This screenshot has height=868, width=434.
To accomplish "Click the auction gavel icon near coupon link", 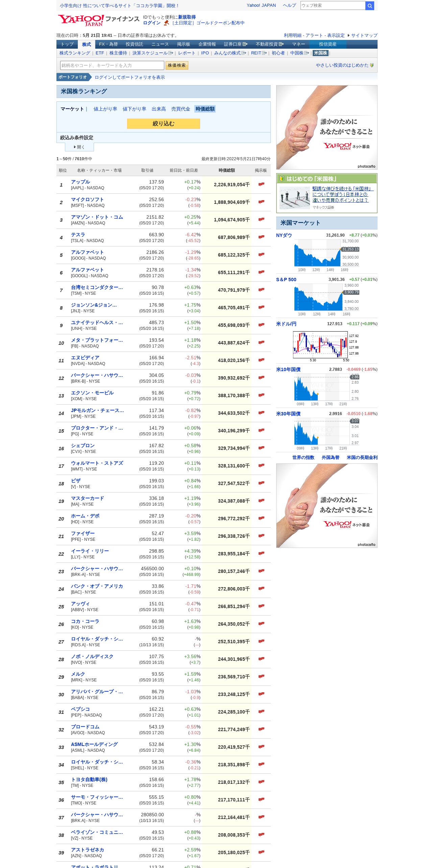I will (166, 23).
